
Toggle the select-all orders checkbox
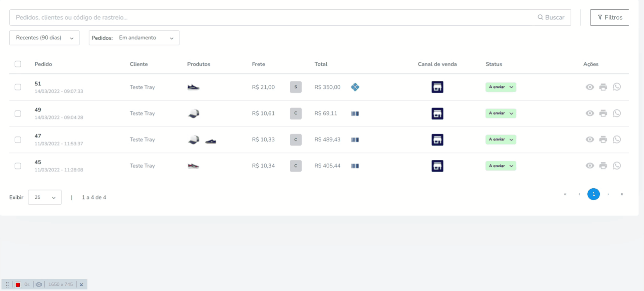[x=18, y=64]
